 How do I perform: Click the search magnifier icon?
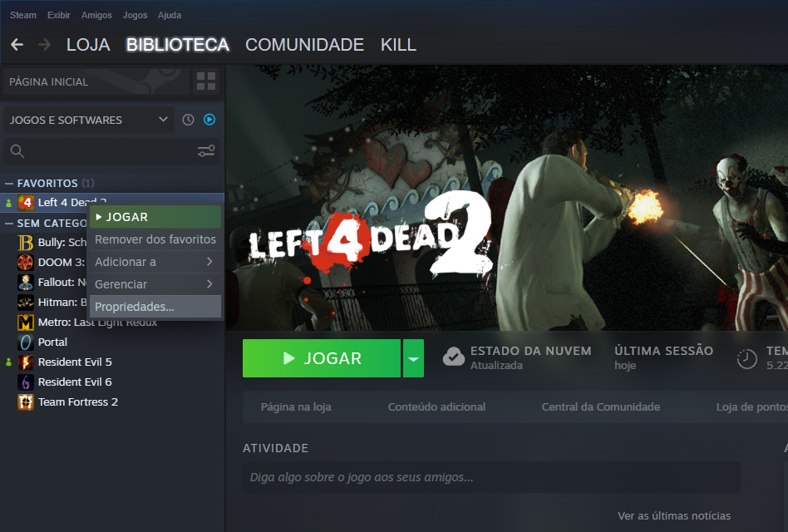pos(17,150)
